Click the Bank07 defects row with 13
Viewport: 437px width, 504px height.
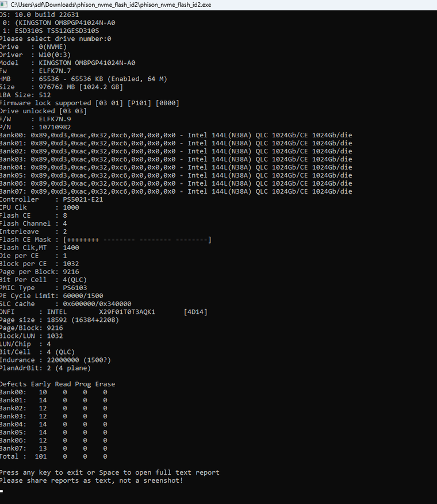tap(53, 449)
